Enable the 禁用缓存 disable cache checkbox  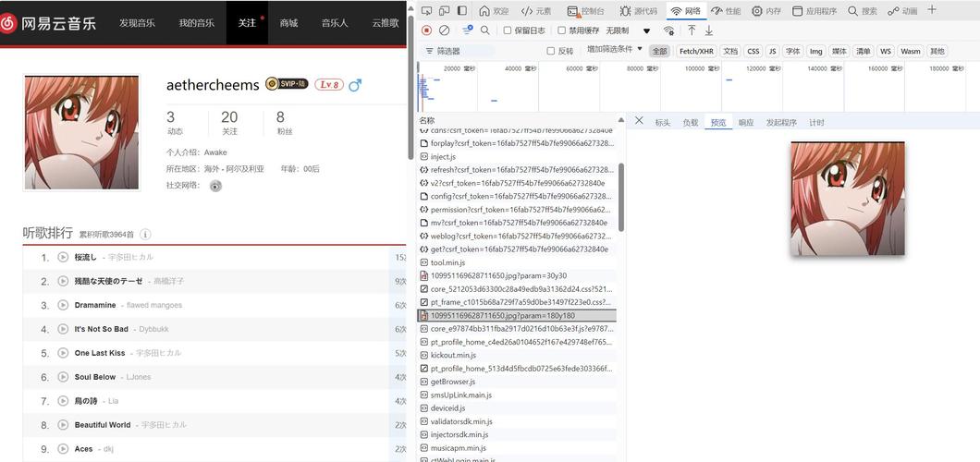[561, 30]
